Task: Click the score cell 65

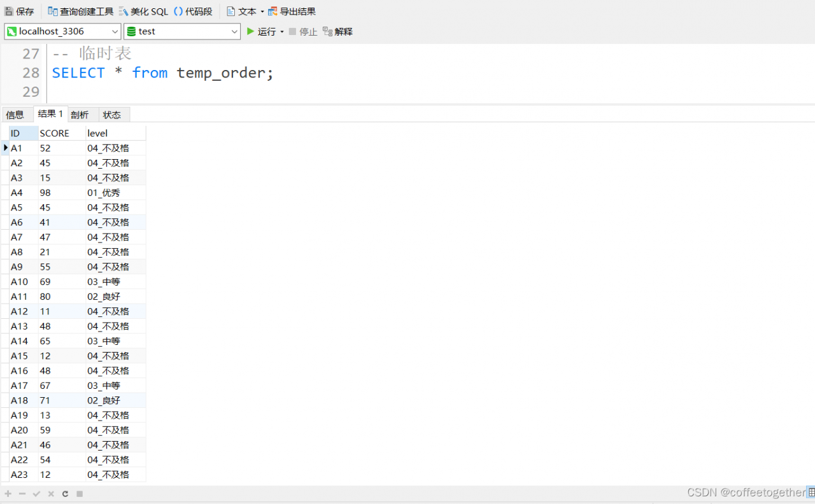Action: point(62,341)
